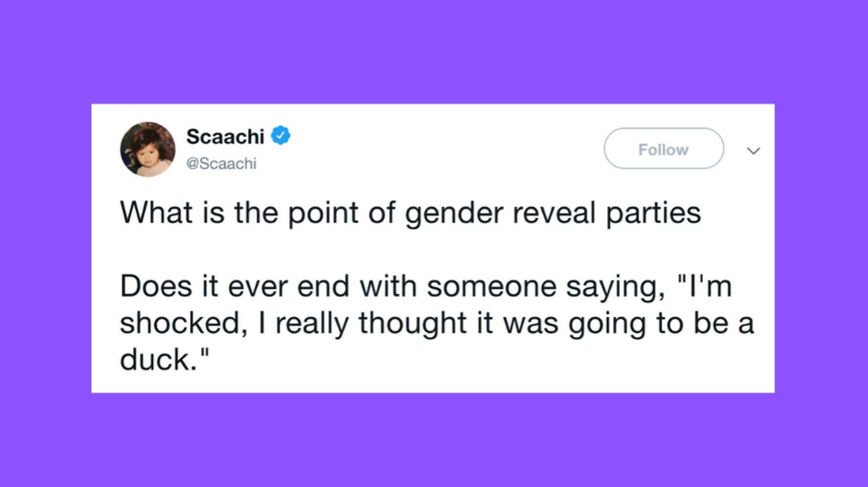Click the word "shocked" in the tweet
This screenshot has width=868, height=487.
point(179,323)
